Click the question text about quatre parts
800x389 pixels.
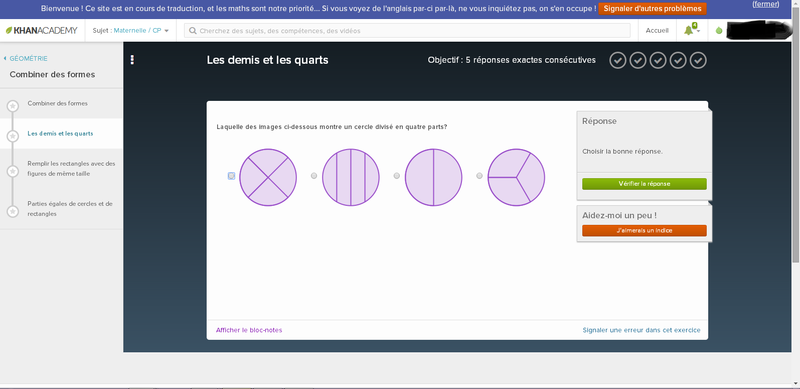click(x=332, y=127)
